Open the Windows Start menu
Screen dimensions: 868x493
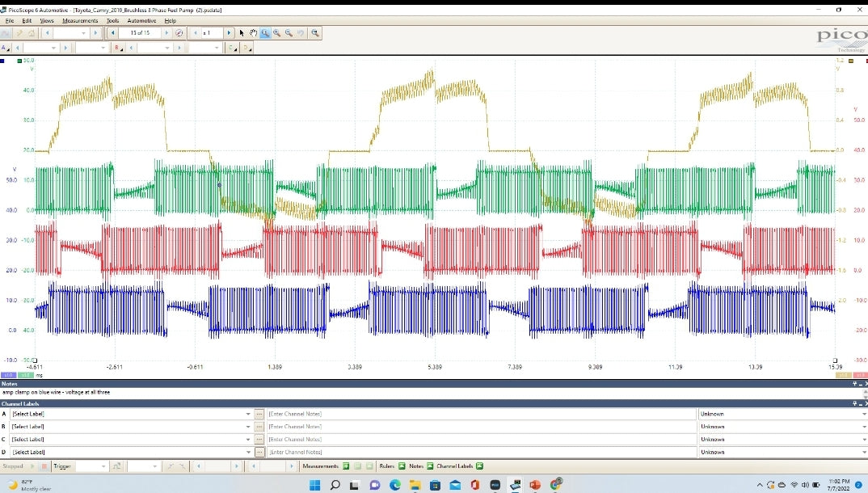[x=314, y=485]
